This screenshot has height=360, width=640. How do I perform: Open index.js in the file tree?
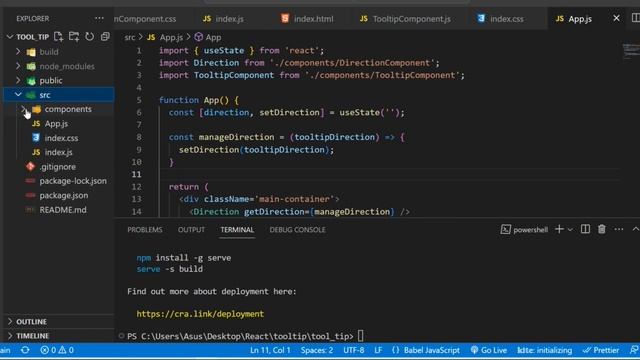click(x=59, y=152)
